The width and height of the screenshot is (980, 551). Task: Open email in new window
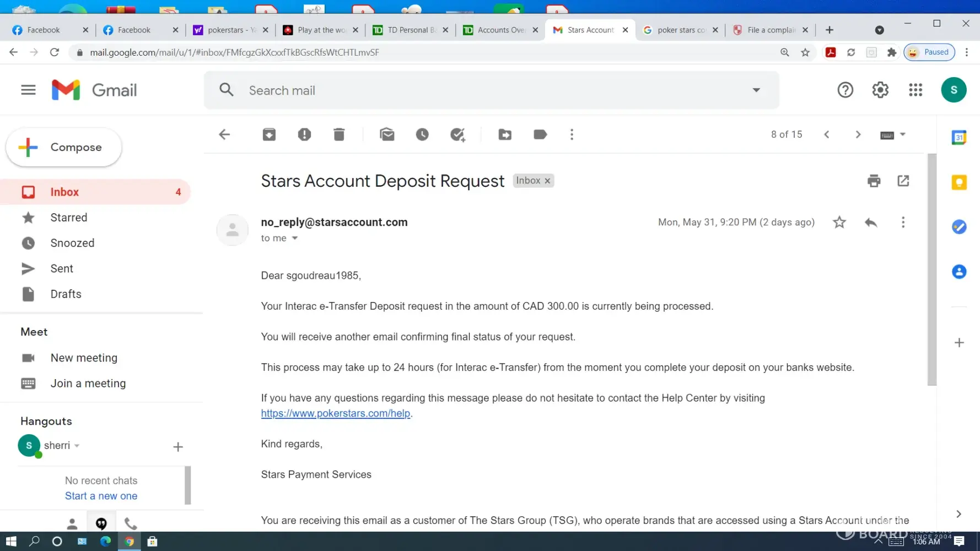(903, 181)
